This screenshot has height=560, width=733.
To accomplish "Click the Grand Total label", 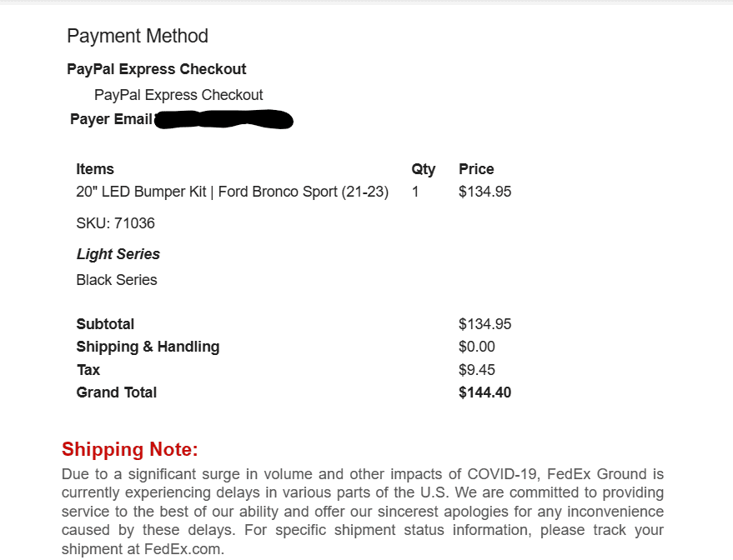I will (x=117, y=392).
